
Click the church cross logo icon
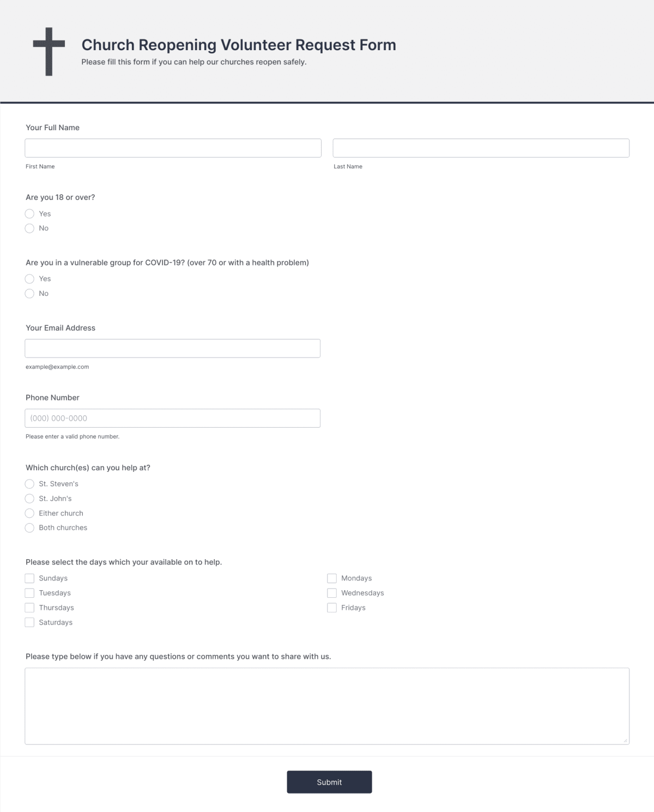click(49, 50)
